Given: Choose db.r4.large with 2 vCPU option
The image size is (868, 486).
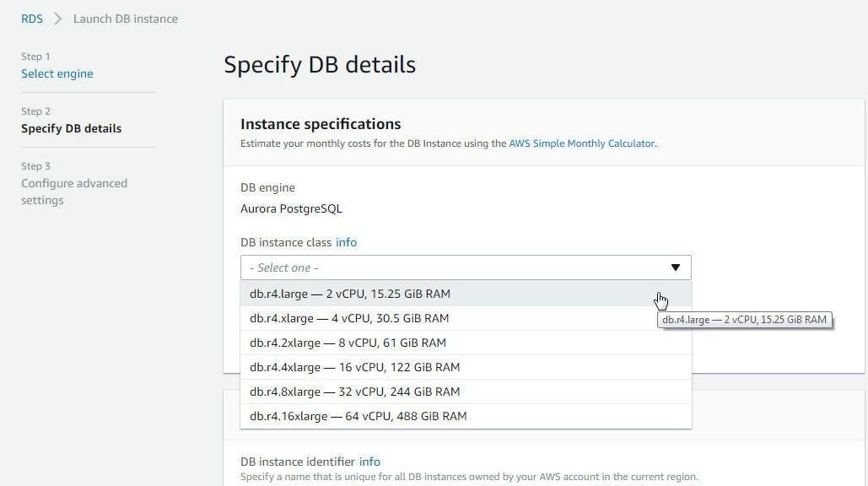Looking at the screenshot, I should (x=466, y=294).
